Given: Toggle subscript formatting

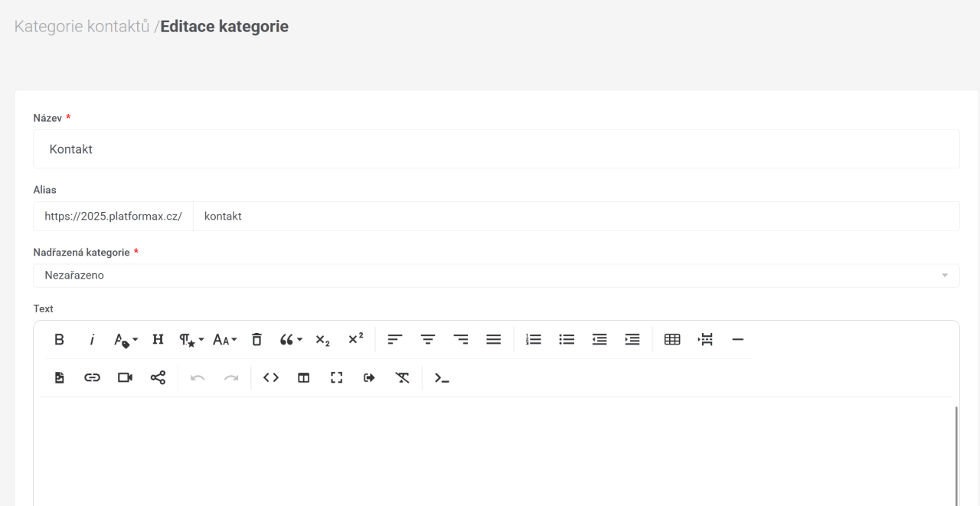Looking at the screenshot, I should tap(322, 340).
